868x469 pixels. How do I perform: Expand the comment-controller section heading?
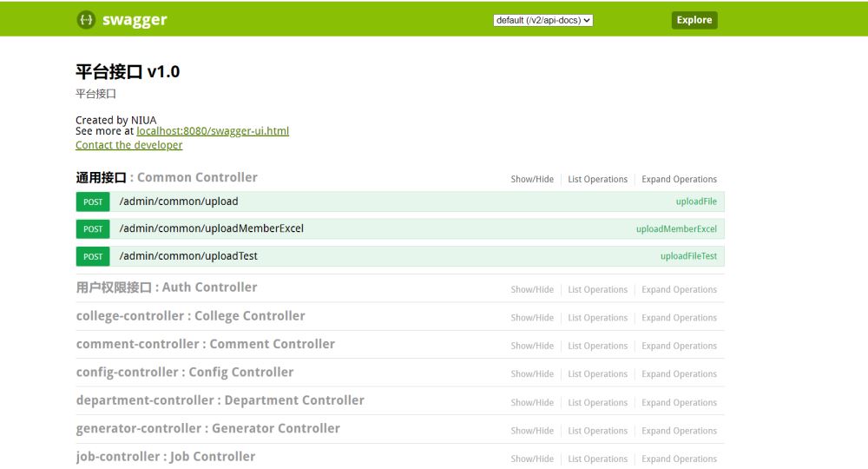point(206,345)
